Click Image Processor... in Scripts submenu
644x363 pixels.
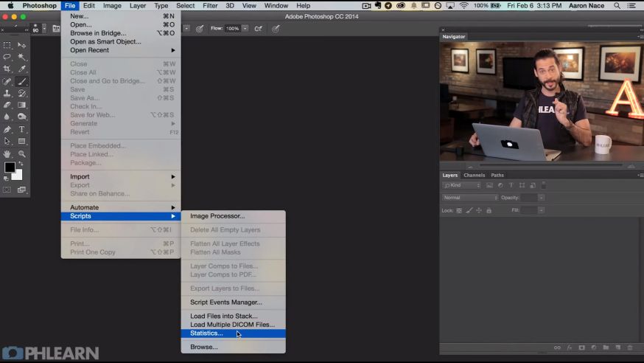pyautogui.click(x=217, y=216)
